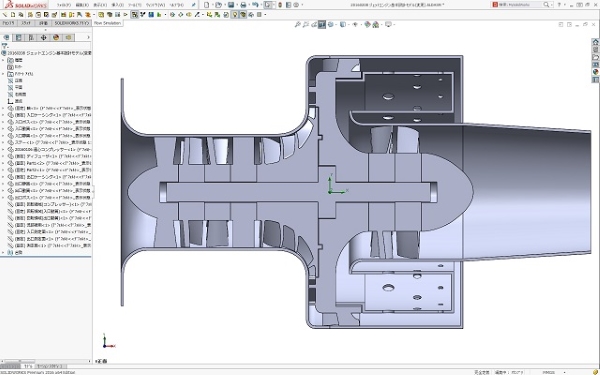
Task: Click the Edit Appearance color ball icon
Action: [x=367, y=24]
